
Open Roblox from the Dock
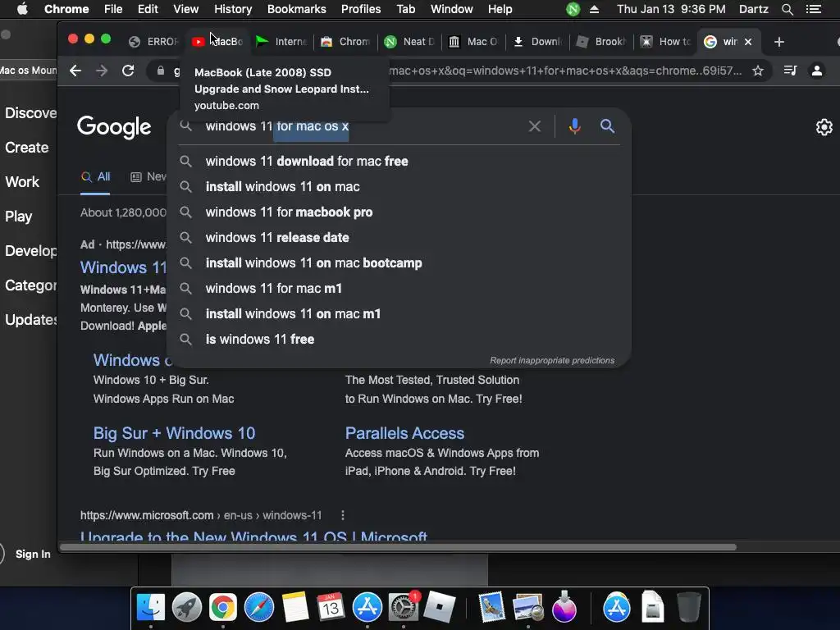[x=440, y=608]
